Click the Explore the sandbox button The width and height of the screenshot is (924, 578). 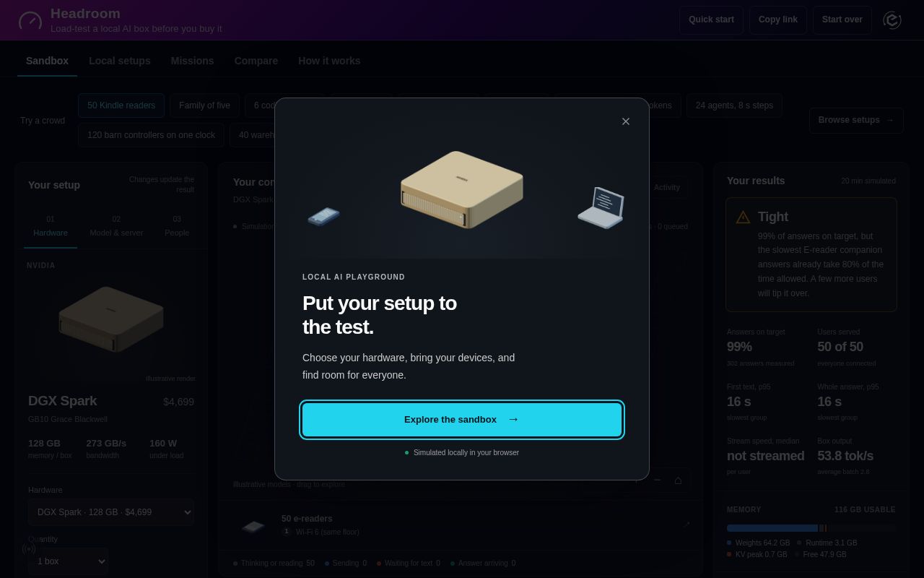coord(462,420)
